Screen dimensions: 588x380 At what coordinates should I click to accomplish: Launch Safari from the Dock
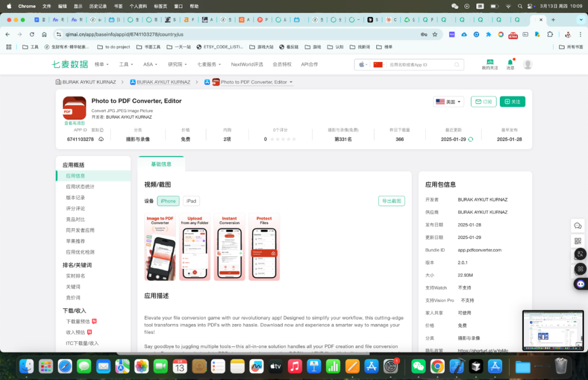65,366
